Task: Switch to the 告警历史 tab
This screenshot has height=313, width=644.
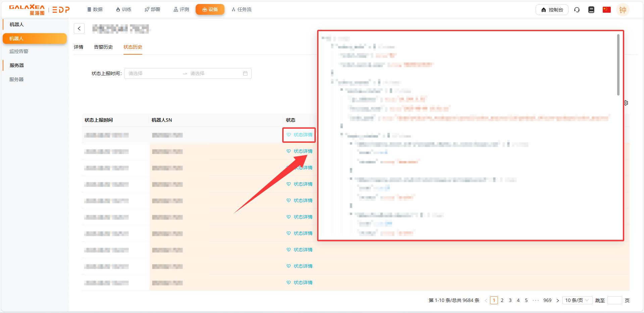Action: [x=103, y=47]
